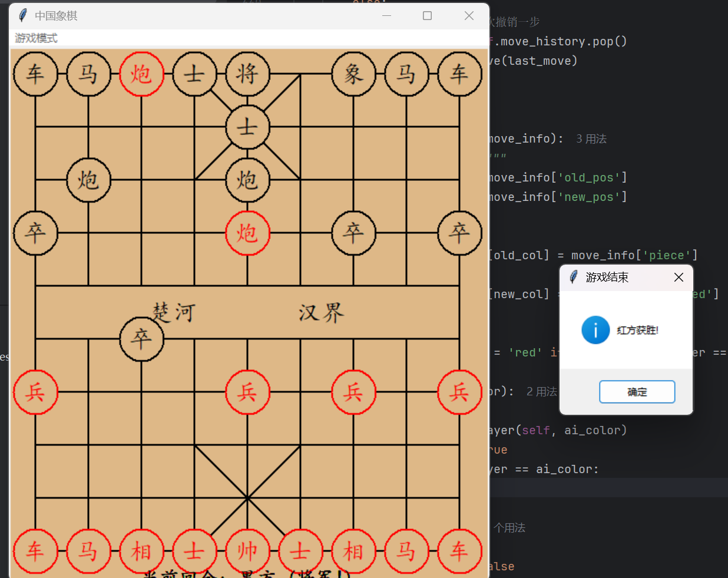Click 'old_pos' string in the code editor
Screen dimensions: 728x578
tap(589, 177)
